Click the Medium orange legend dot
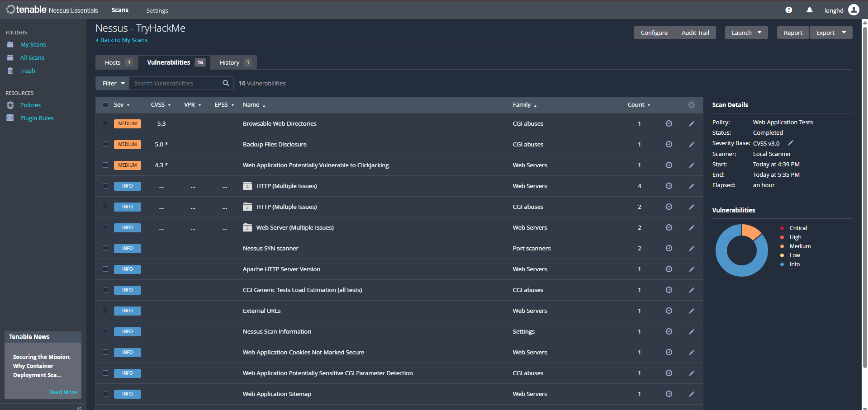868x410 pixels. click(x=782, y=246)
